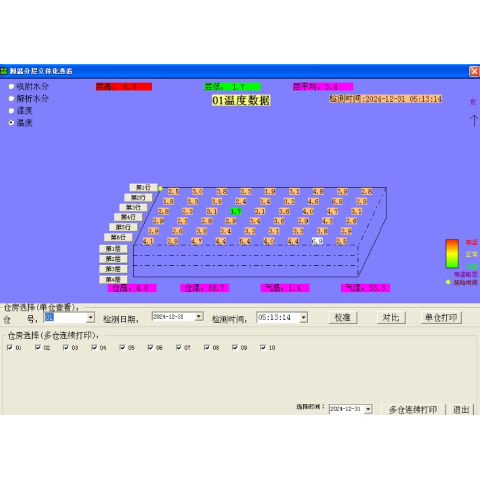Open the 仓号 dropdown list
This screenshot has width=480, height=480.
tap(90, 318)
